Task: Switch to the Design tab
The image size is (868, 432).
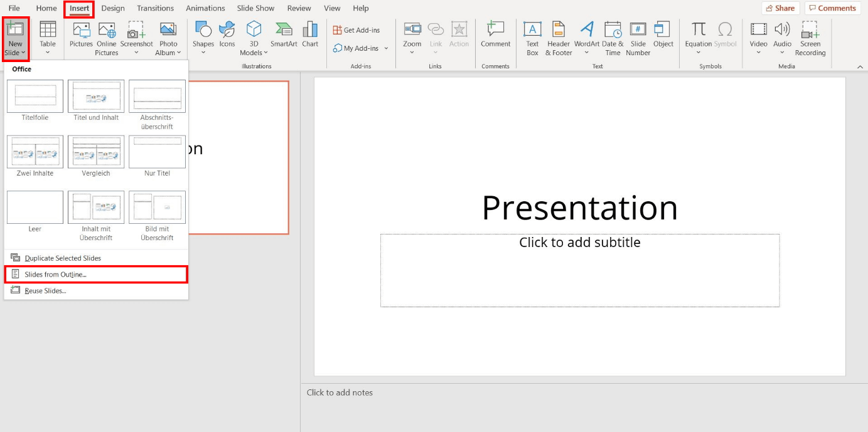Action: [x=113, y=8]
